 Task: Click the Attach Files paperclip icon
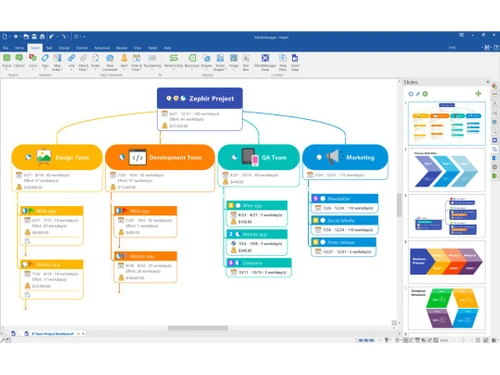pos(83,58)
